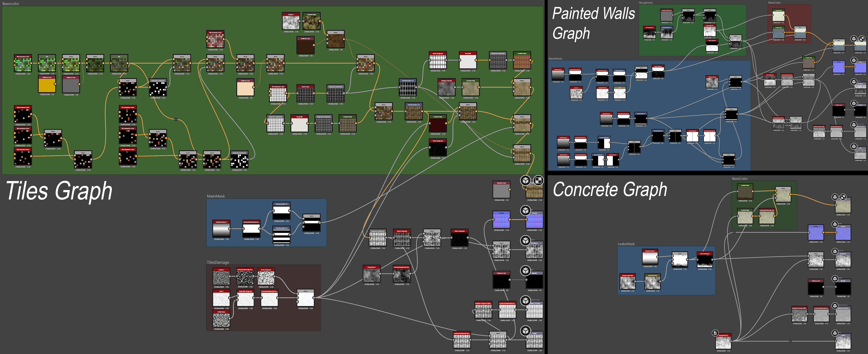Select the Fractal Sum 1 node
This screenshot has height=354, width=868.
(372, 274)
